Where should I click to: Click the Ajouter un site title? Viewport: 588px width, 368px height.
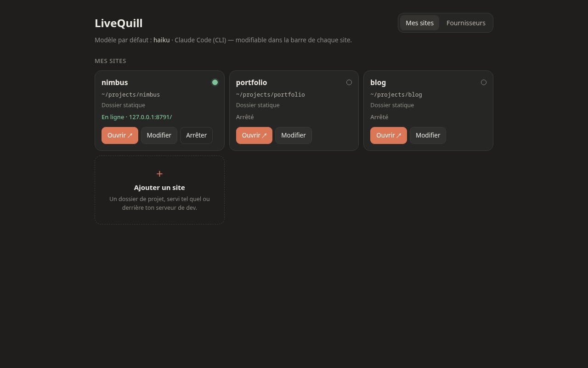[159, 188]
